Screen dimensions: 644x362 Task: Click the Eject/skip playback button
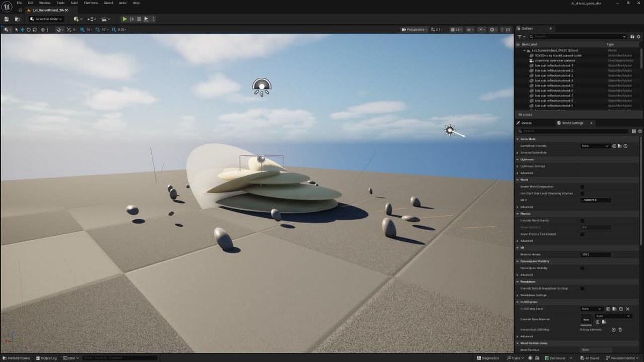tap(146, 19)
